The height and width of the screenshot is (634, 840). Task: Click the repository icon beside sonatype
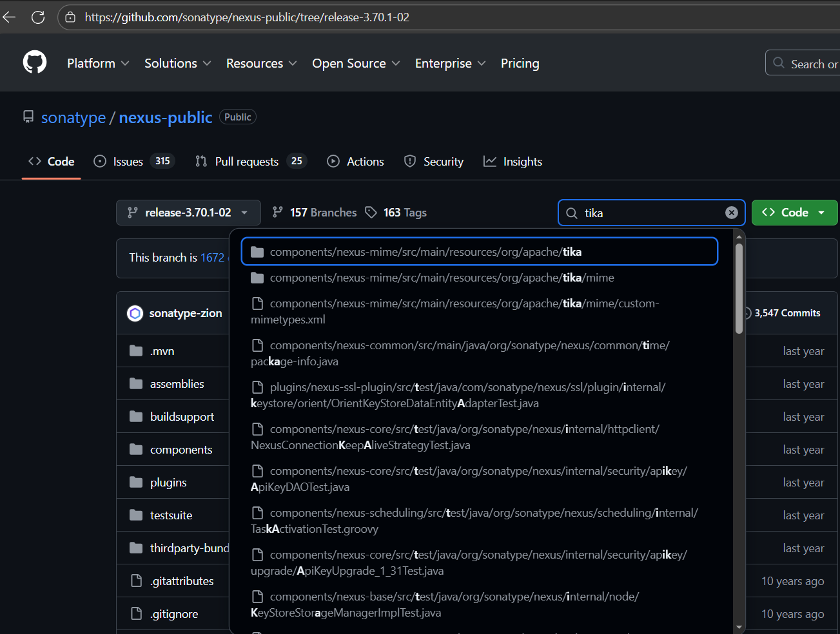(28, 117)
